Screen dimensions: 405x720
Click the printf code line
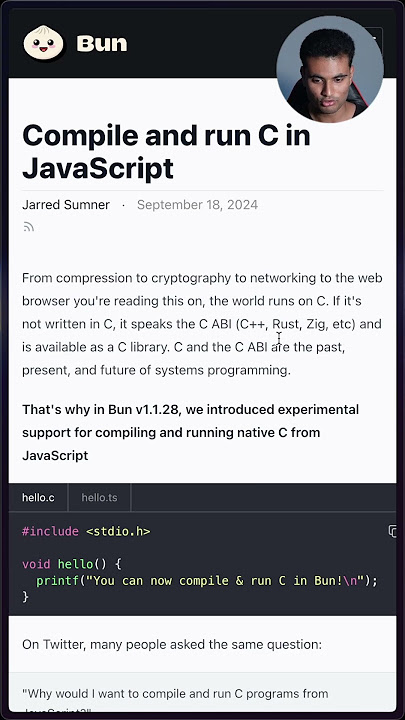click(x=207, y=581)
